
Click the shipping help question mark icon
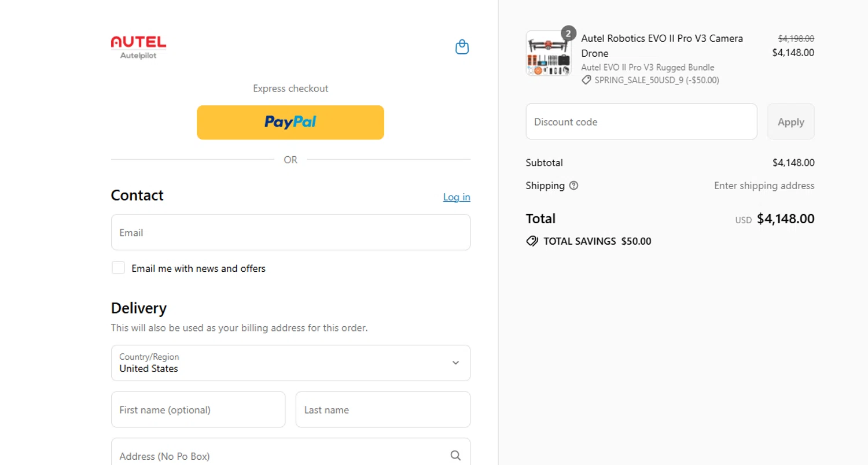(x=573, y=186)
